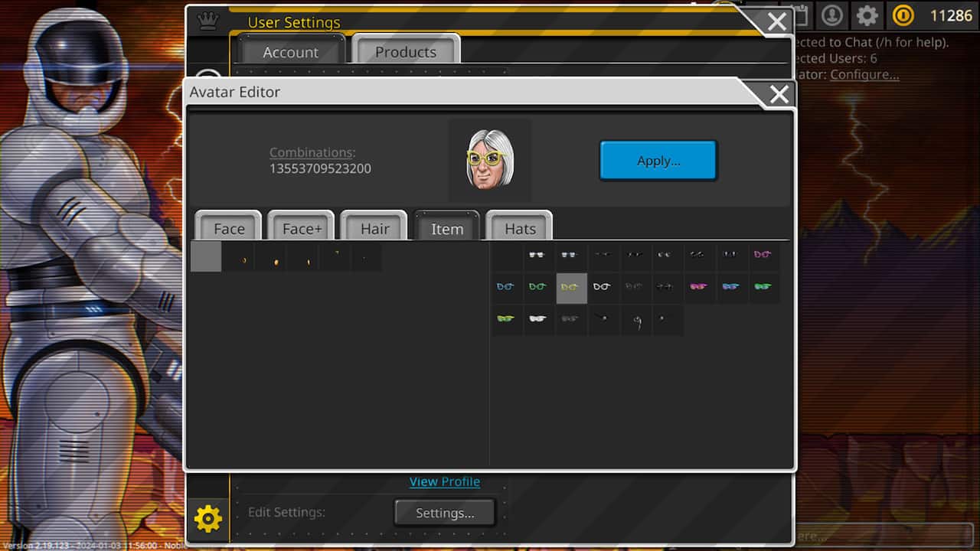Click the yellow gear icon at bottom left

coord(207,520)
